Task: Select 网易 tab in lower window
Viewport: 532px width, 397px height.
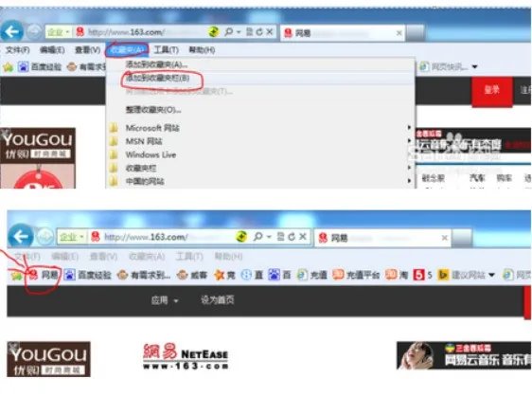Action: [382, 238]
